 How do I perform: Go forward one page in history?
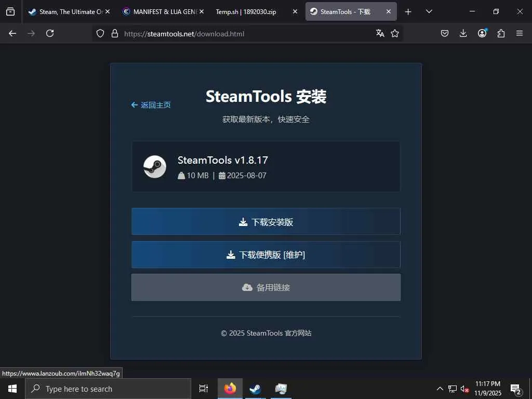[x=31, y=33]
